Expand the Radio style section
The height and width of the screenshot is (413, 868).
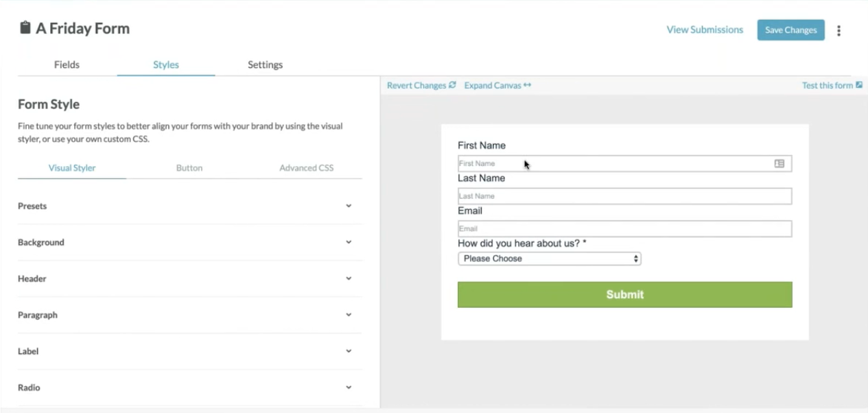[349, 388]
